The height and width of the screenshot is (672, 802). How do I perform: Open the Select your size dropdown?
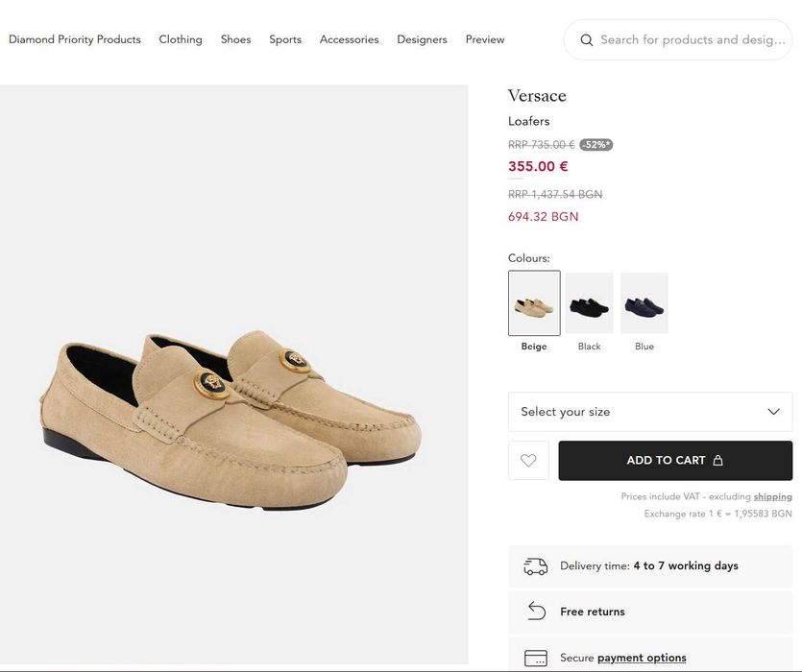click(650, 412)
